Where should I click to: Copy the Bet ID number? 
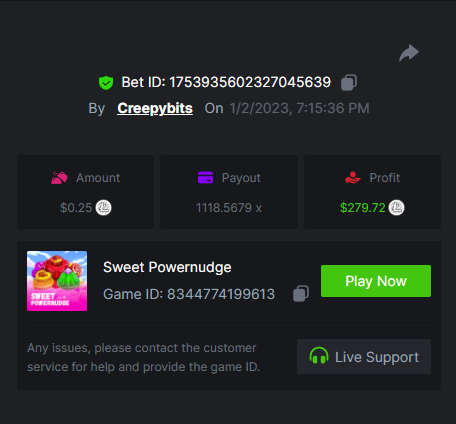point(349,82)
